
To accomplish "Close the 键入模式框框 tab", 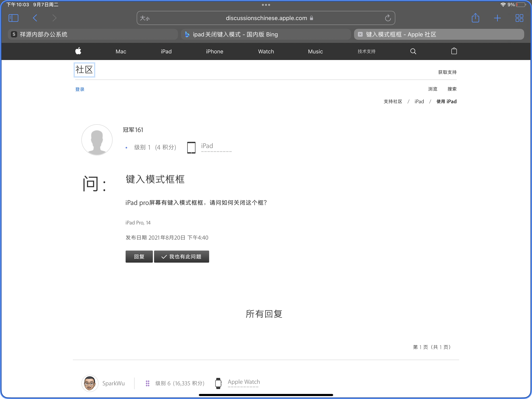I will (x=360, y=34).
